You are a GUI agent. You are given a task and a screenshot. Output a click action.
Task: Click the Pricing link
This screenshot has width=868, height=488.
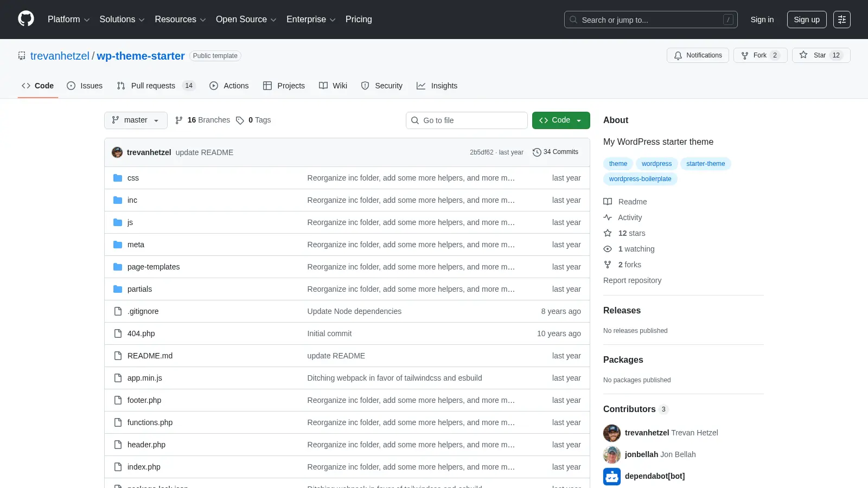[359, 20]
